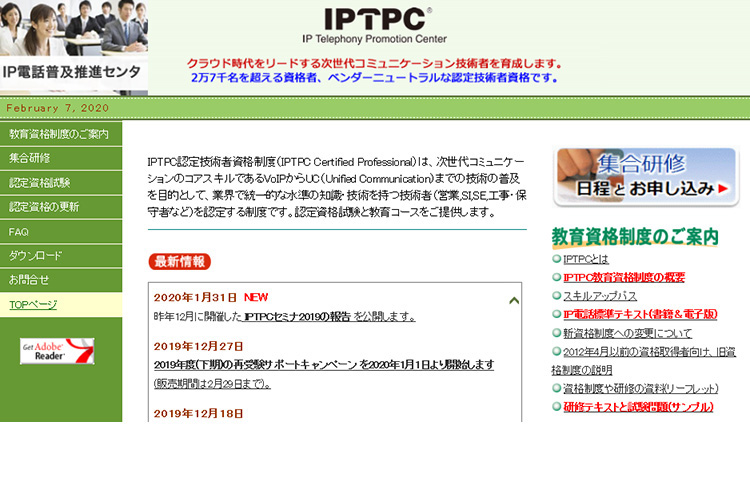Click the 2020年1月31日 news date
The width and height of the screenshot is (750, 500).
(x=195, y=297)
